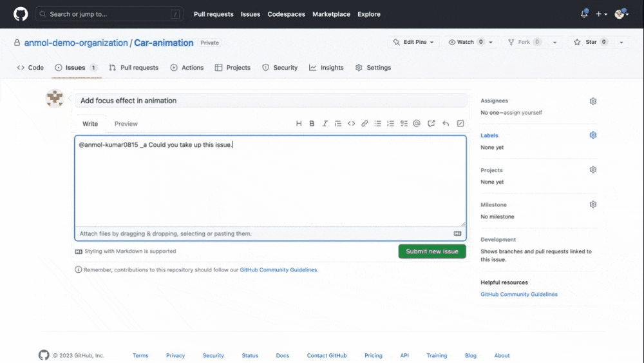644x363 pixels.
Task: Open Assignees gear settings
Action: (592, 101)
